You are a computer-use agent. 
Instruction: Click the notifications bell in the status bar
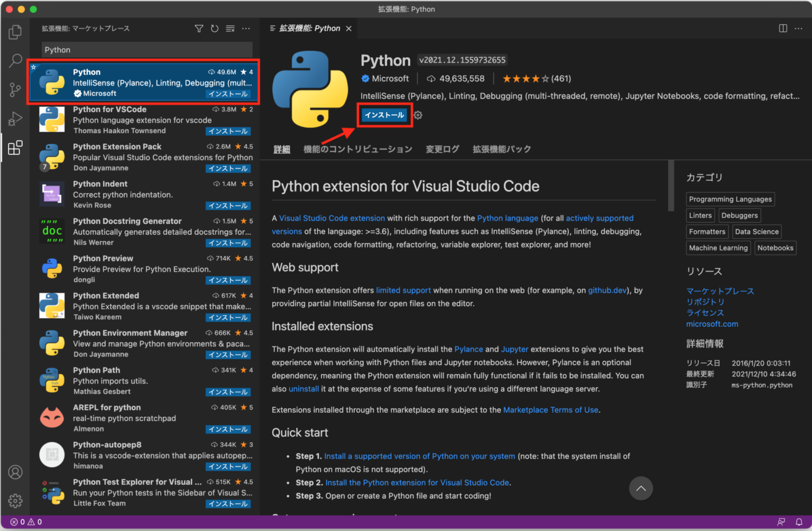[798, 521]
